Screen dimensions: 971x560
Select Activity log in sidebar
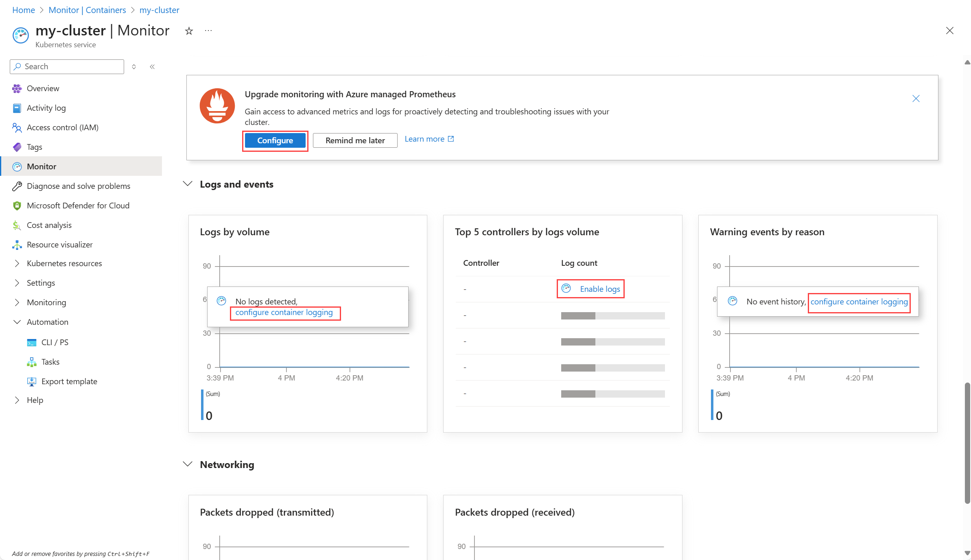coord(46,108)
